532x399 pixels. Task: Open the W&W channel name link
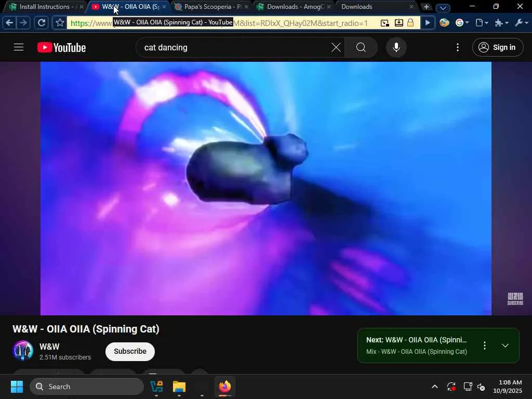coord(49,347)
